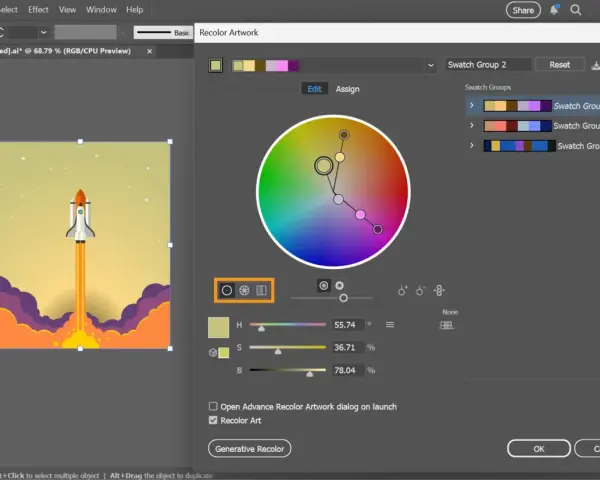The width and height of the screenshot is (600, 480).
Task: Select the dark brown color marker on wheel
Action: (344, 135)
